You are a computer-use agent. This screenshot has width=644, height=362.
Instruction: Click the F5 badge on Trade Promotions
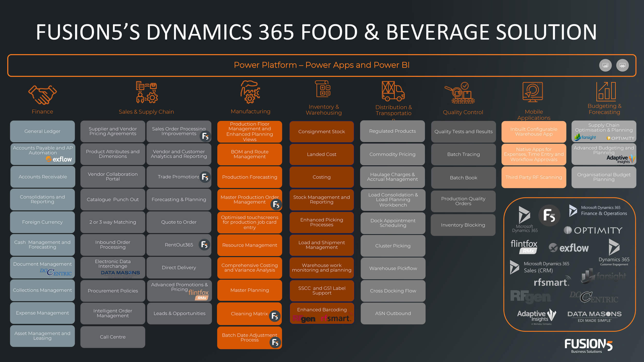pyautogui.click(x=205, y=177)
